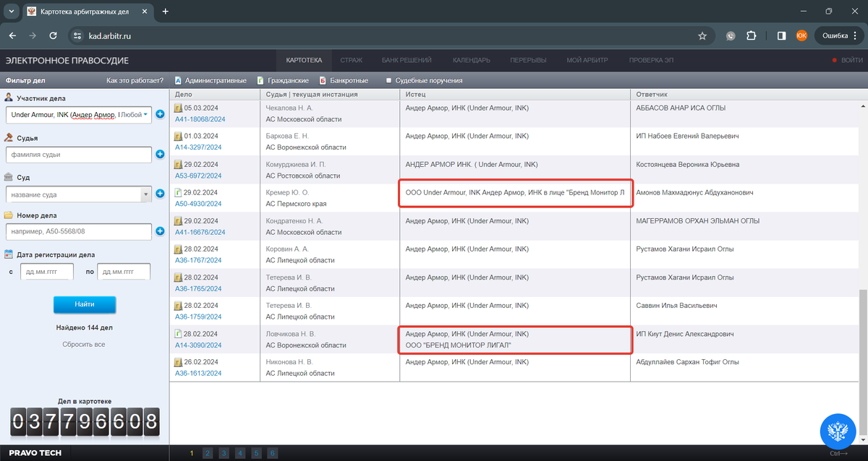Click the case type icon for A36-1613/2024

(x=178, y=362)
